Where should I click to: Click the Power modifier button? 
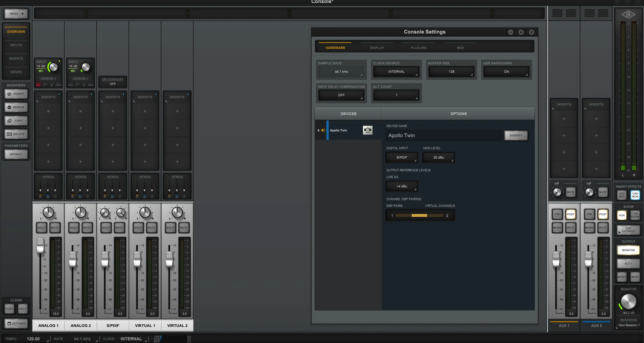(16, 94)
